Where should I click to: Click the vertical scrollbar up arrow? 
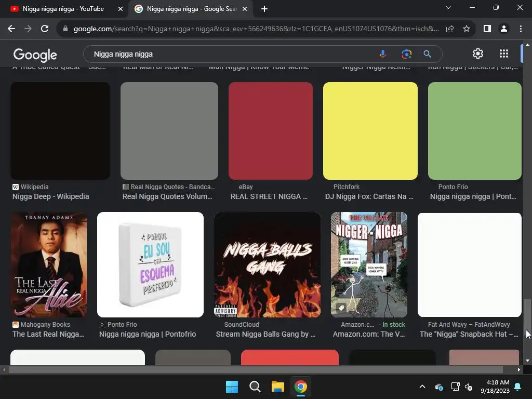point(527,45)
